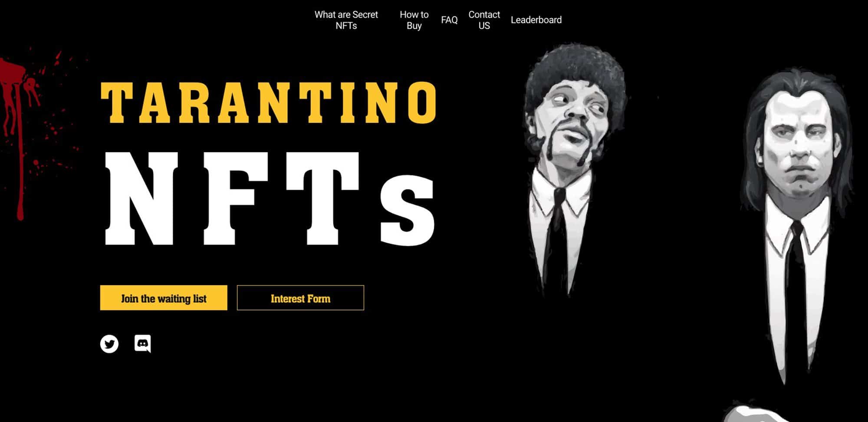Viewport: 868px width, 422px height.
Task: Select FAQ in the navigation bar
Action: click(x=449, y=20)
